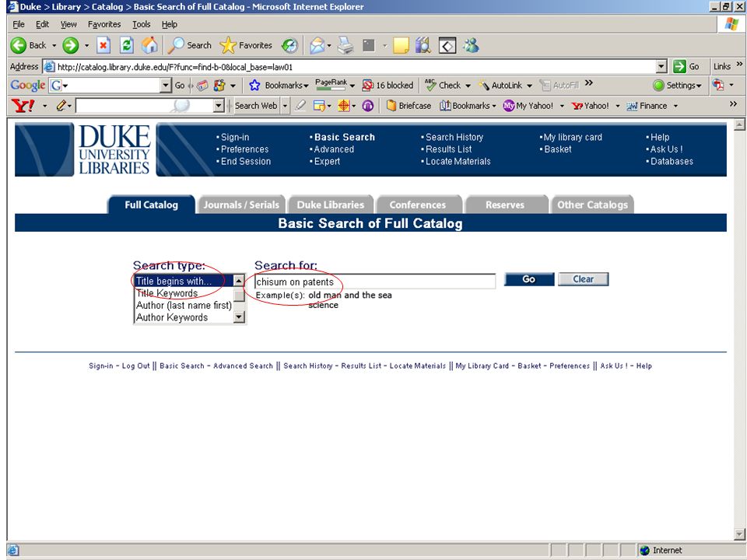Click the Refresh page icon
This screenshot has width=747, height=560.
pos(126,45)
